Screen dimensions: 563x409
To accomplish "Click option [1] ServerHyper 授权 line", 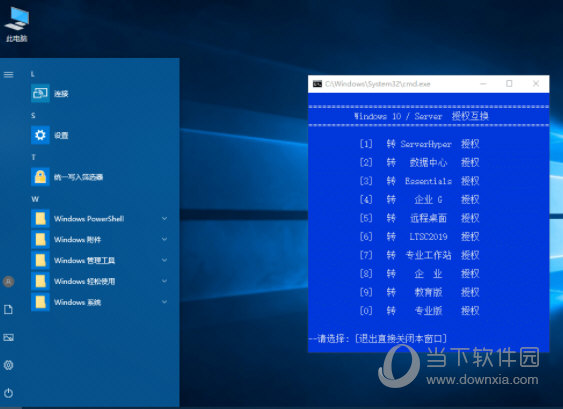I will point(419,144).
